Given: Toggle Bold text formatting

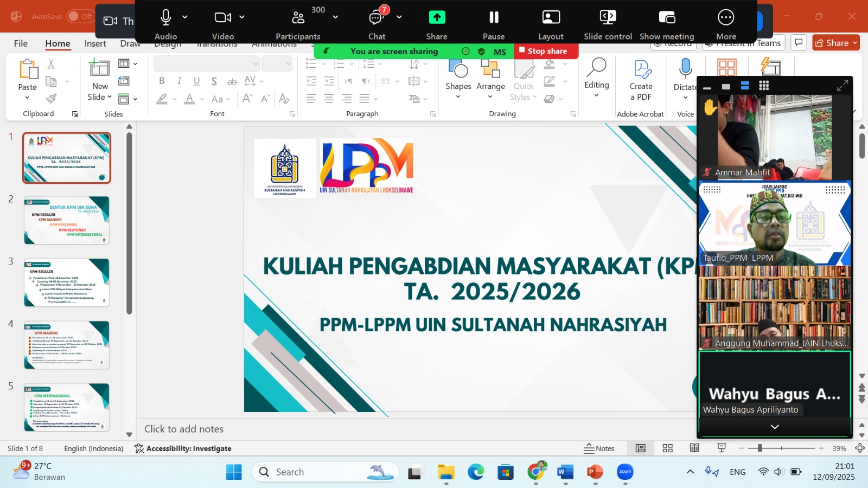Looking at the screenshot, I should [162, 81].
